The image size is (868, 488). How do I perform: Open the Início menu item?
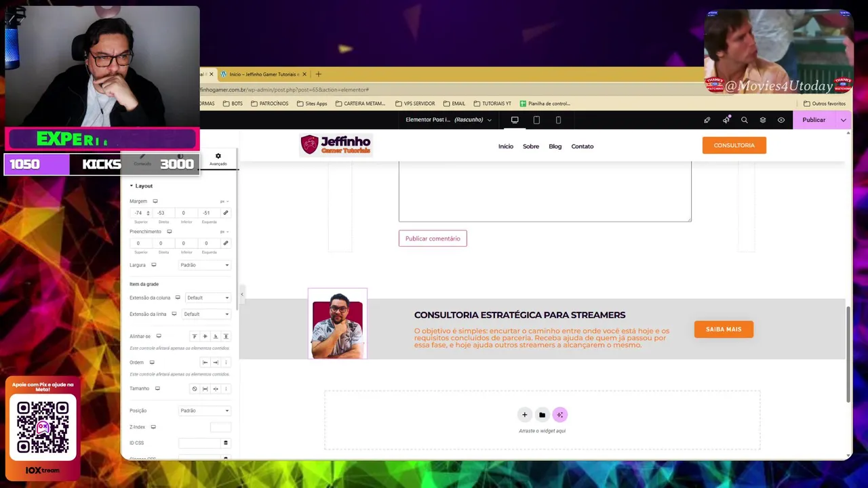tap(506, 146)
